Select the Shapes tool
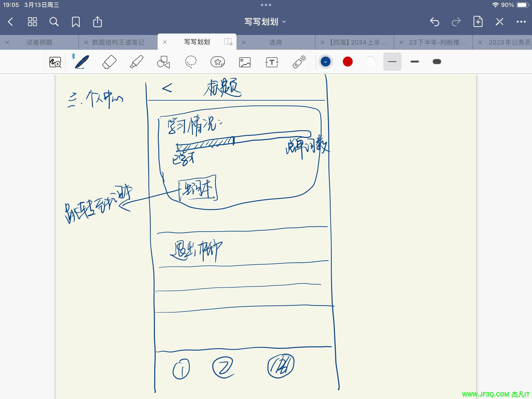The height and width of the screenshot is (399, 532). [163, 62]
